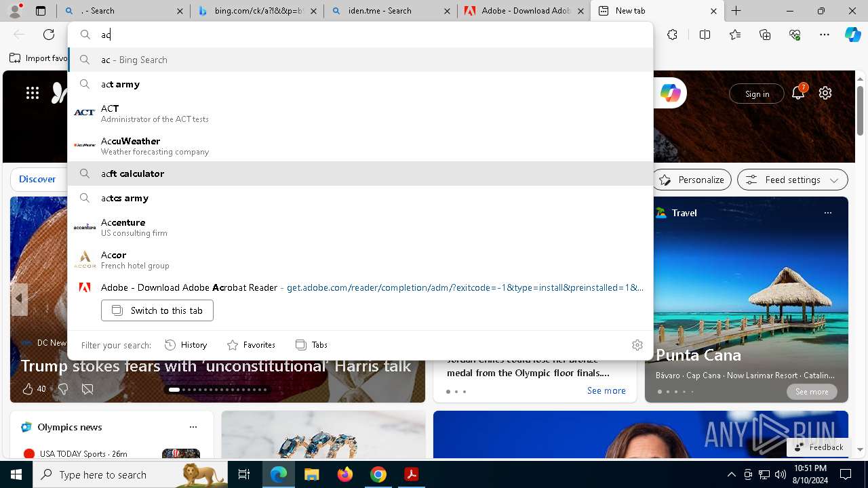Select 'act army' suggestion

click(360, 84)
